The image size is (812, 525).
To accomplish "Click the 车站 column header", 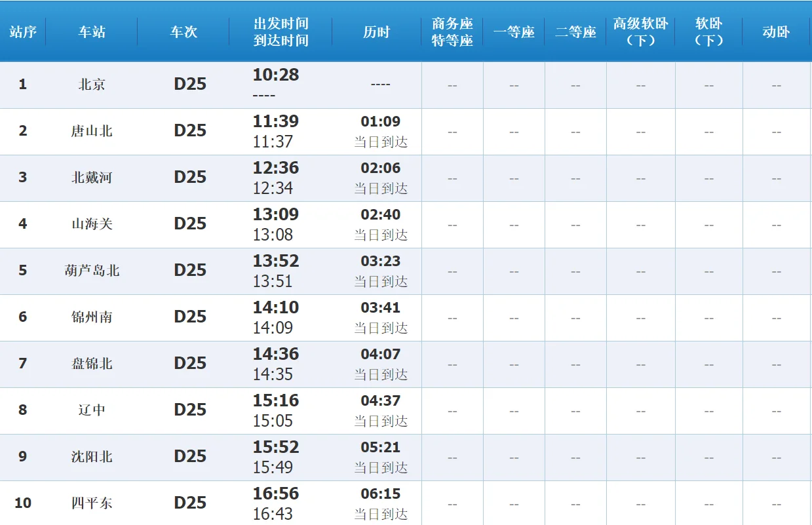I will click(x=91, y=31).
